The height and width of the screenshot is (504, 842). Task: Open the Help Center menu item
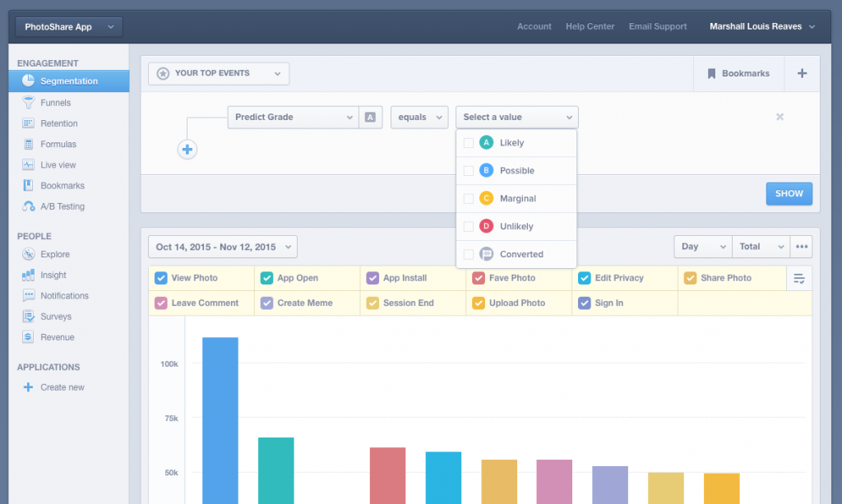[590, 25]
